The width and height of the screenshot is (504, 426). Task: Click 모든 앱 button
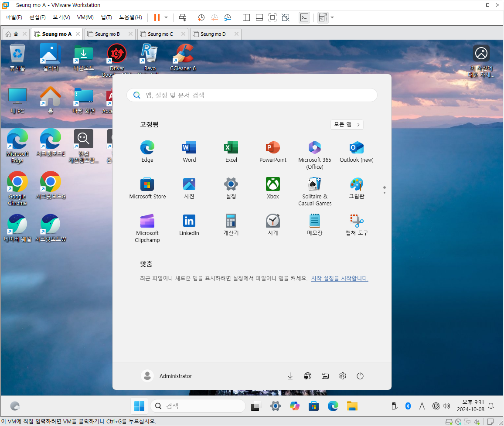[347, 124]
